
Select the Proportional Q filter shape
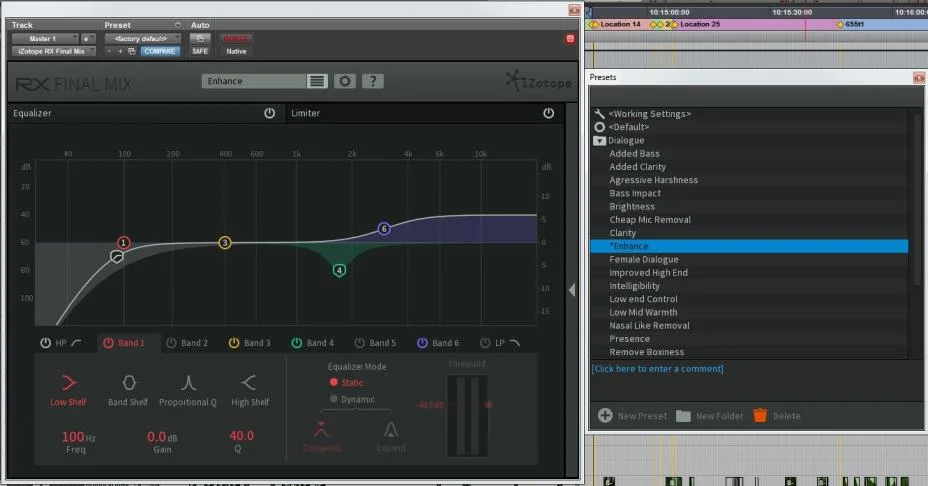[188, 390]
